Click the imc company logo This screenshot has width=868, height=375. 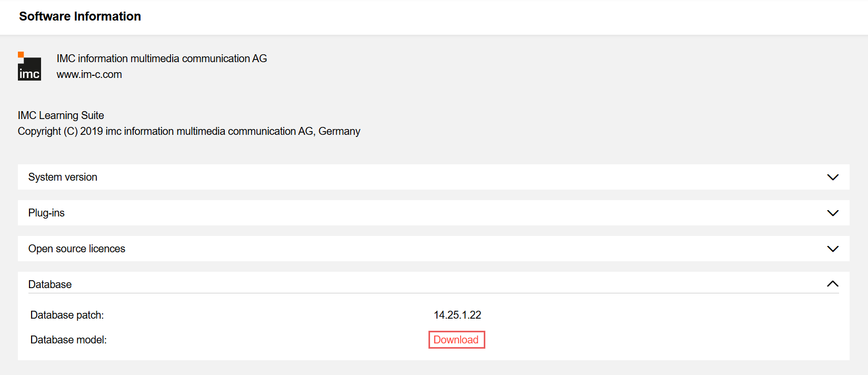point(29,66)
